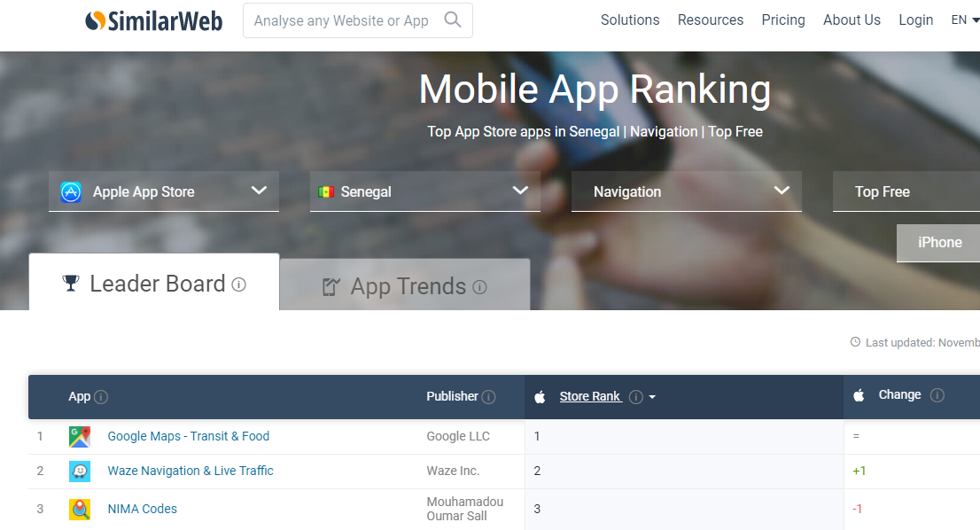Image resolution: width=980 pixels, height=530 pixels.
Task: Click the clock icon by Last updated
Action: [x=855, y=342]
